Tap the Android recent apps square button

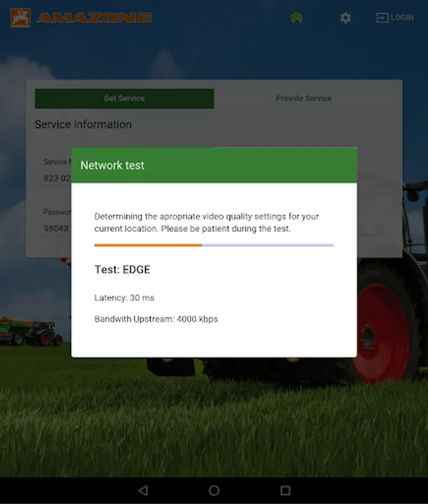(x=285, y=491)
